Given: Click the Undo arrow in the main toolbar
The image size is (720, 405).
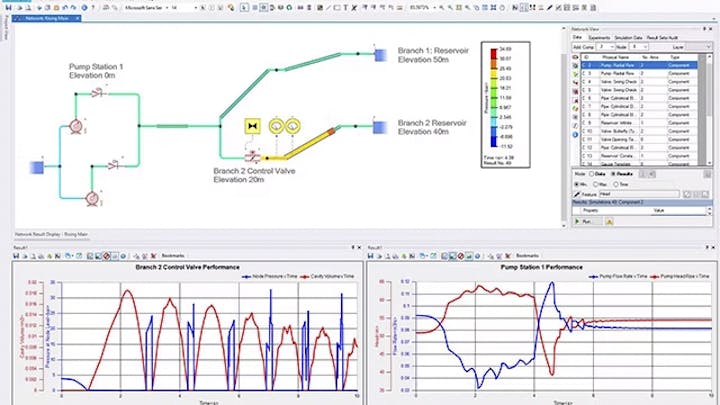Looking at the screenshot, I should (x=65, y=8).
